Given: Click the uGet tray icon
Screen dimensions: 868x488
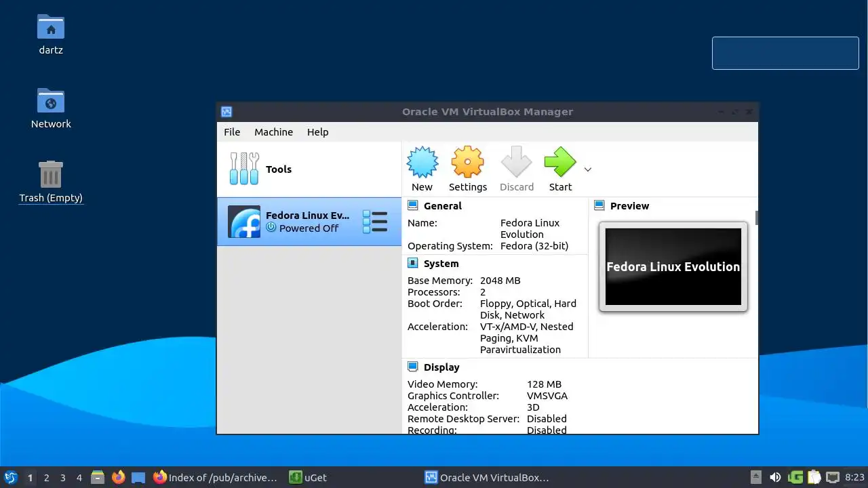Looking at the screenshot, I should pos(795,477).
